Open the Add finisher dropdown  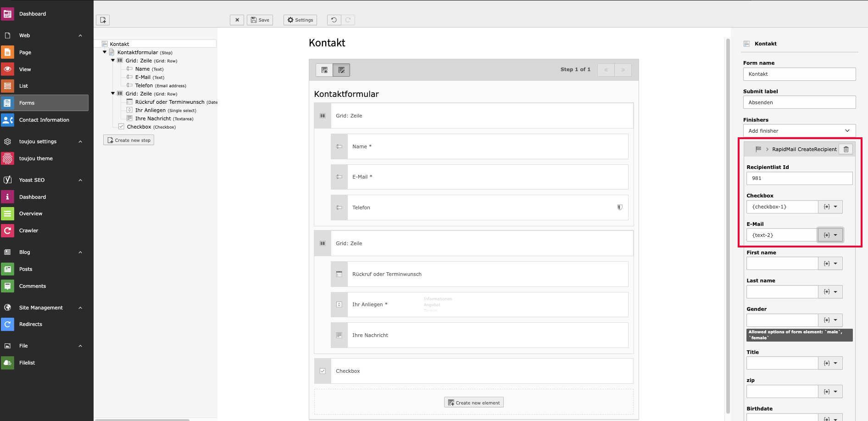[799, 131]
